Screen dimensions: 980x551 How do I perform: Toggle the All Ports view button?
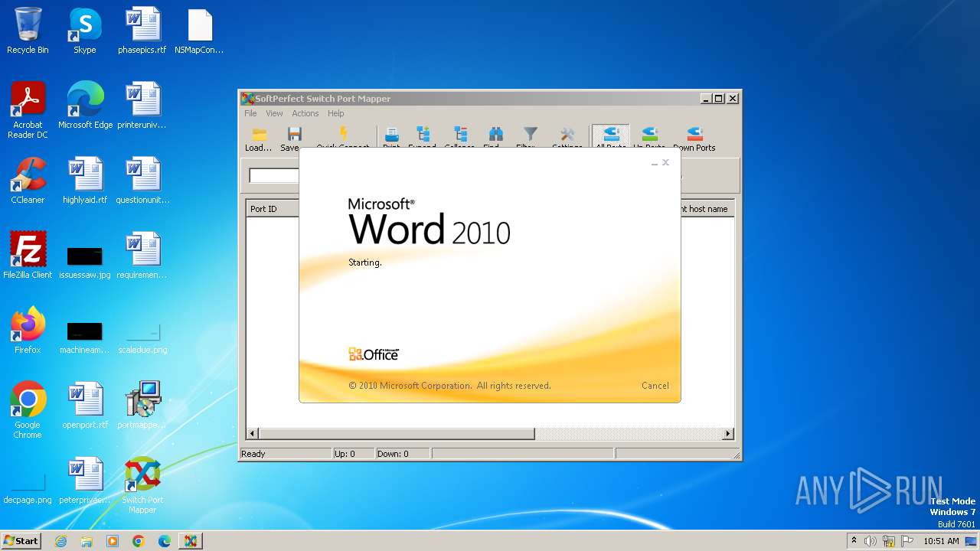[x=610, y=137]
